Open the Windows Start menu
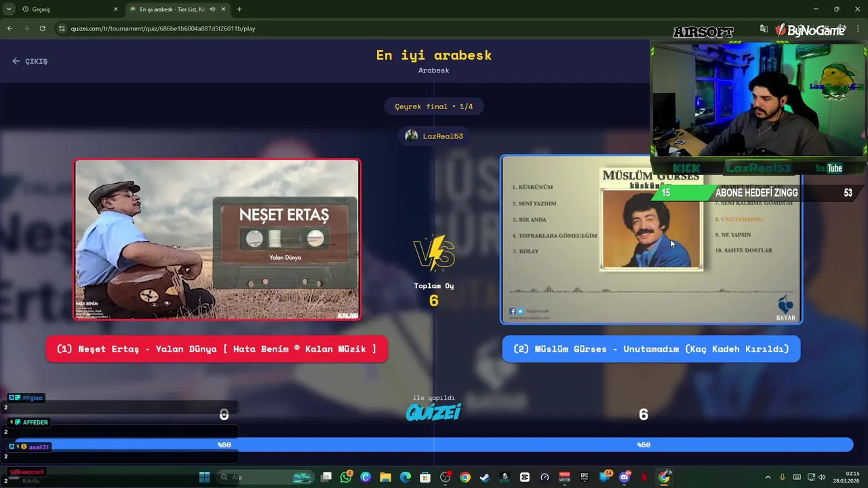The width and height of the screenshot is (868, 488). (x=204, y=477)
